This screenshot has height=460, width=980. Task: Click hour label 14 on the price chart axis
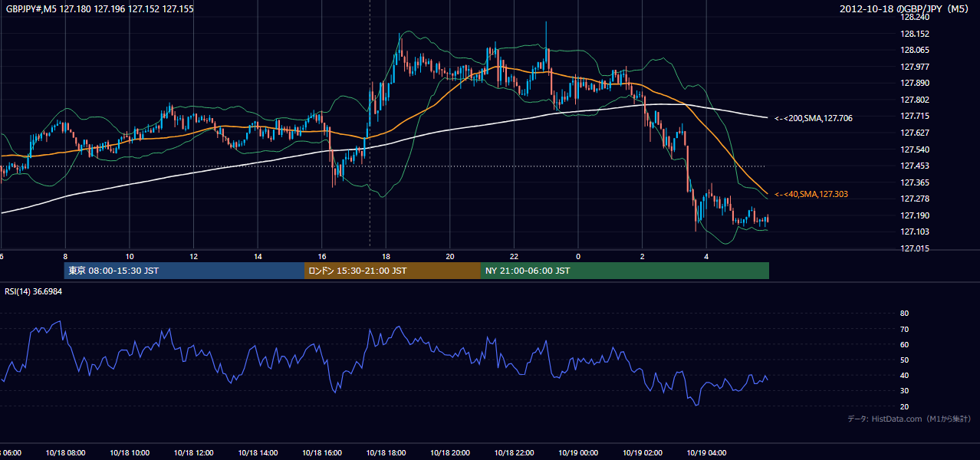pos(258,256)
